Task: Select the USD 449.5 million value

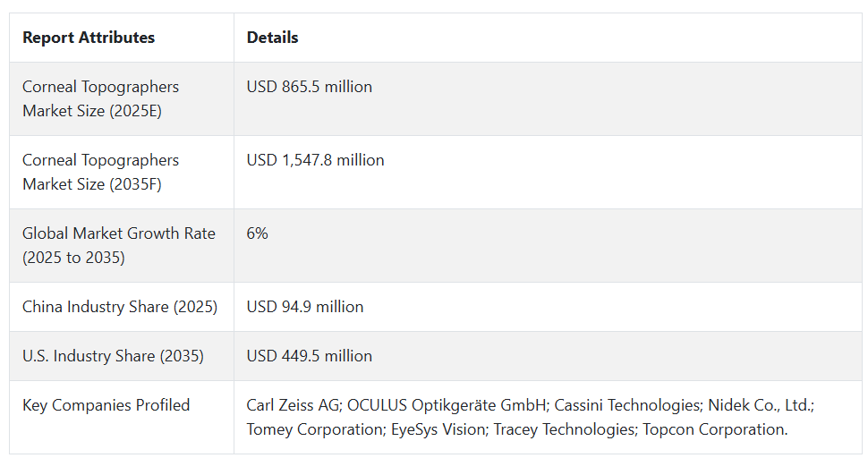Action: 310,356
